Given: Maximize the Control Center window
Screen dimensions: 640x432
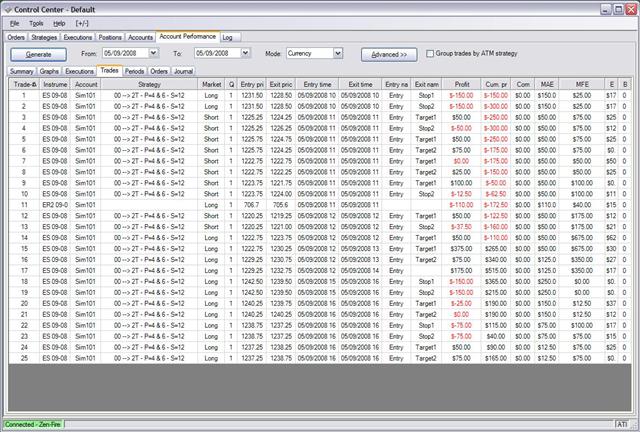Looking at the screenshot, I should coord(618,9).
